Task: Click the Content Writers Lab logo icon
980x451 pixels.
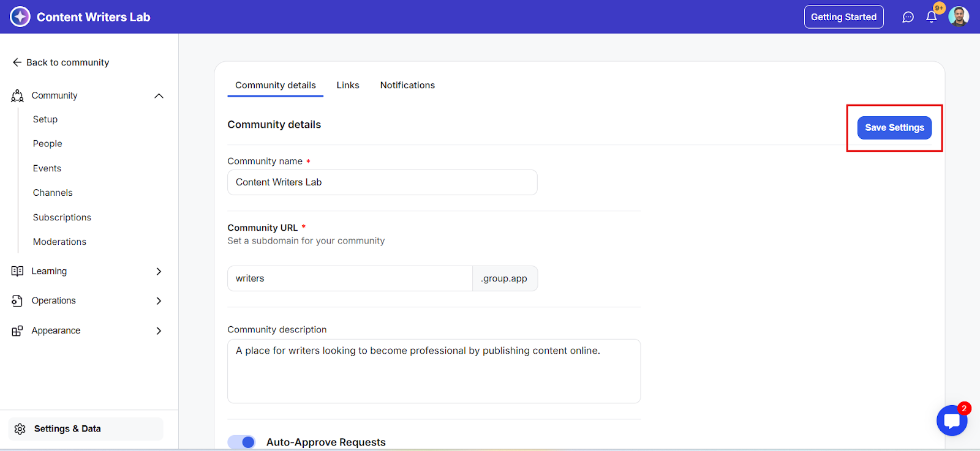Action: tap(20, 17)
